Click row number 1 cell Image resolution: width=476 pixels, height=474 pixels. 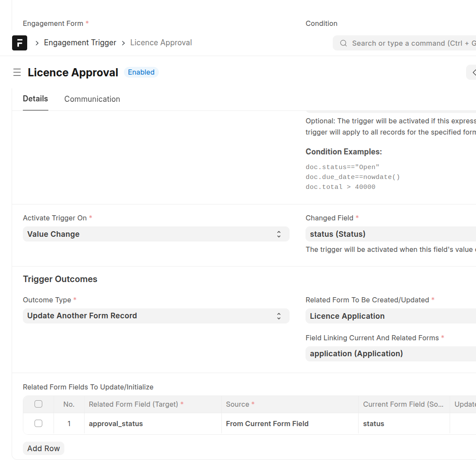coord(69,424)
